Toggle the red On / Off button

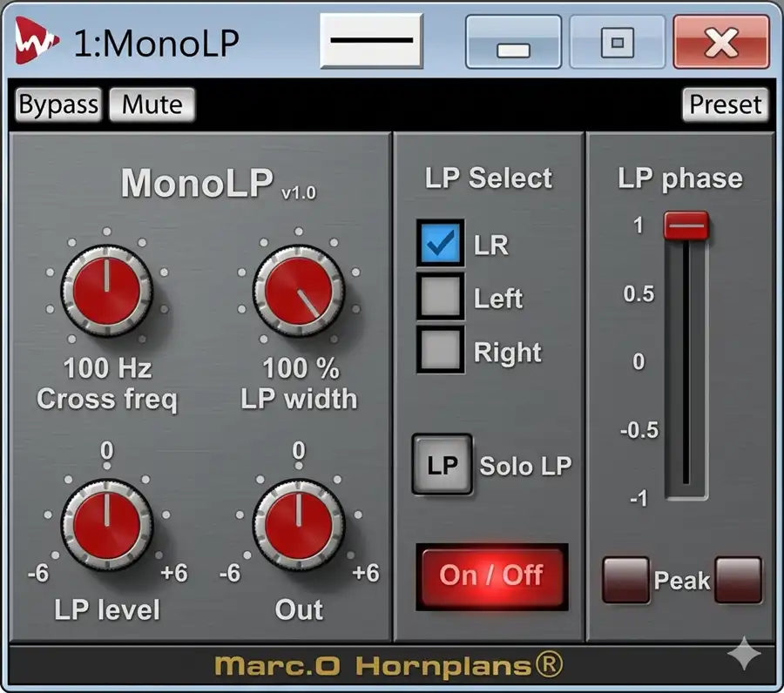click(492, 576)
